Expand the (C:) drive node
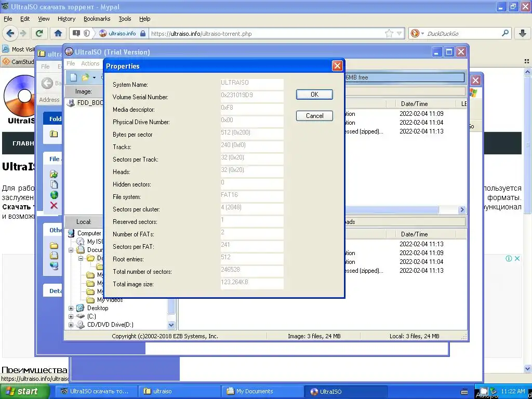The height and width of the screenshot is (399, 532). click(71, 316)
